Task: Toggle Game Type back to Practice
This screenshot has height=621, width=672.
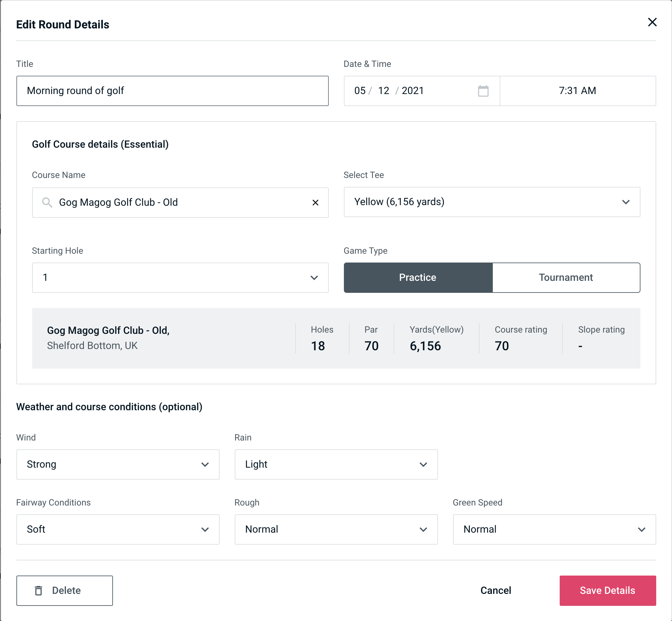Action: [x=417, y=277]
